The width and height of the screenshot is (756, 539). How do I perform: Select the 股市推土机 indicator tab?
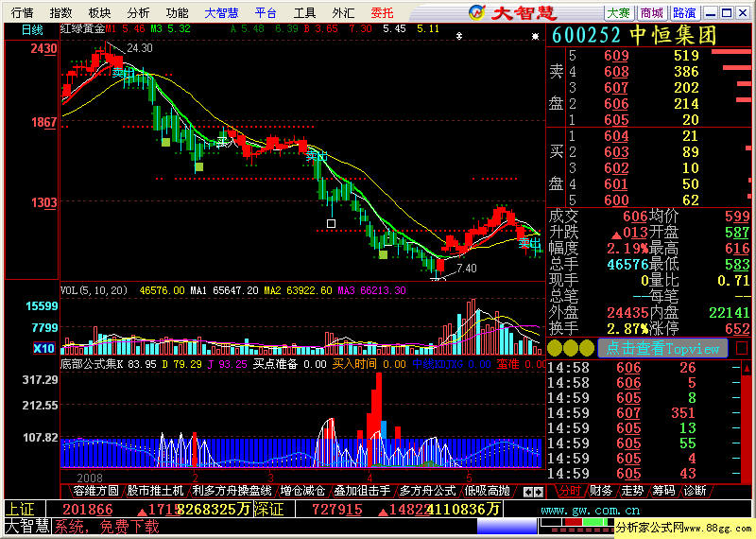(155, 491)
